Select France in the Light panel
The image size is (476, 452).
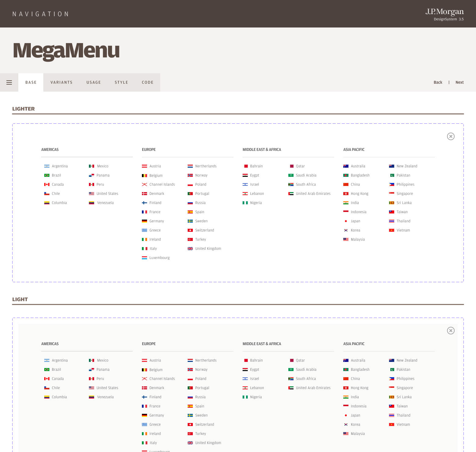pyautogui.click(x=155, y=406)
